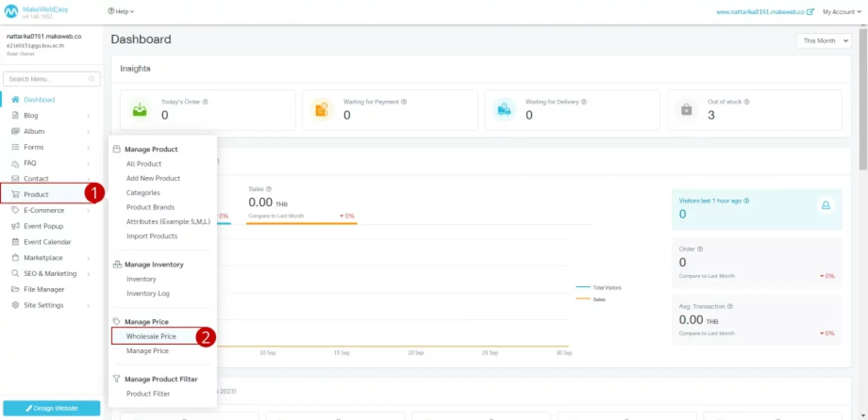868x420 pixels.
Task: Click the Out of stock box icon
Action: [686, 110]
